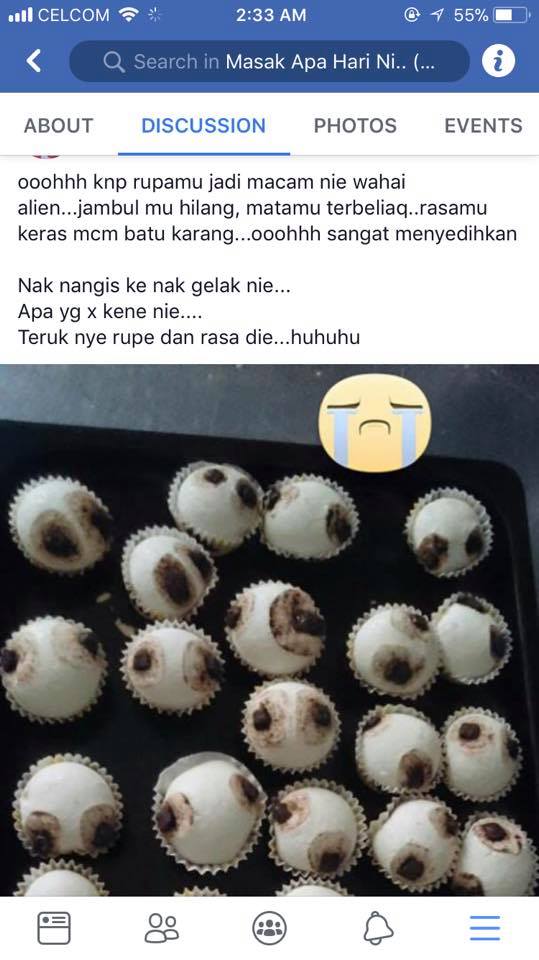This screenshot has width=539, height=960.
Task: Tap the search magnifier icon
Action: coord(114,61)
